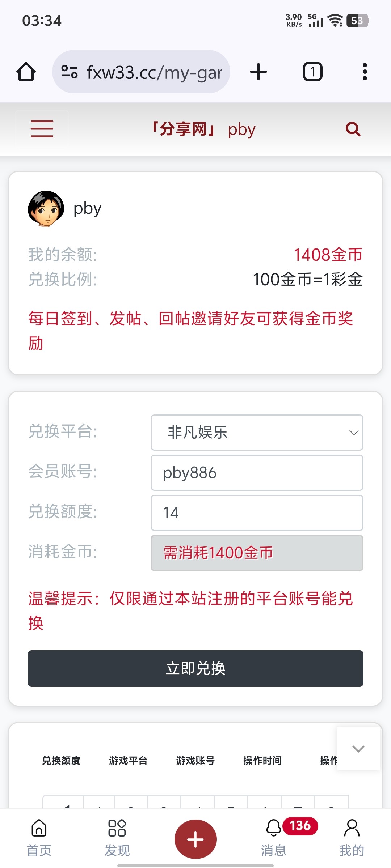391x868 pixels.
Task: Tap the site settings icon in address bar
Action: pyautogui.click(x=70, y=72)
